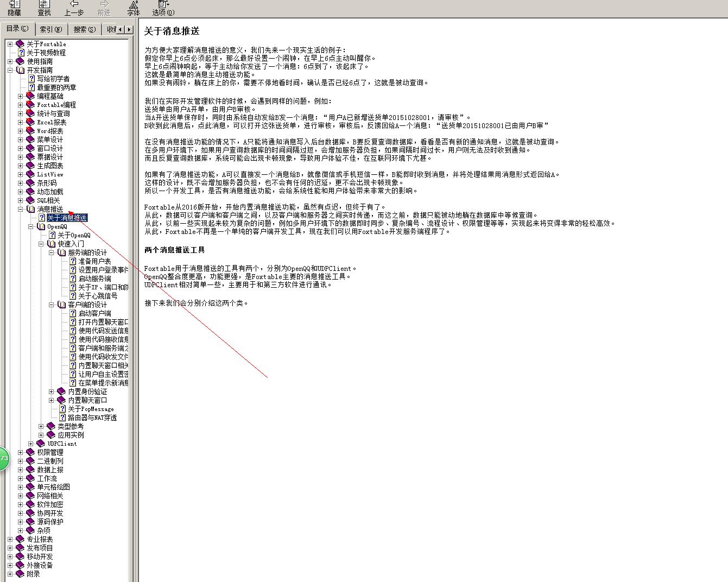Expand the 附录 node

pyautogui.click(x=10, y=574)
